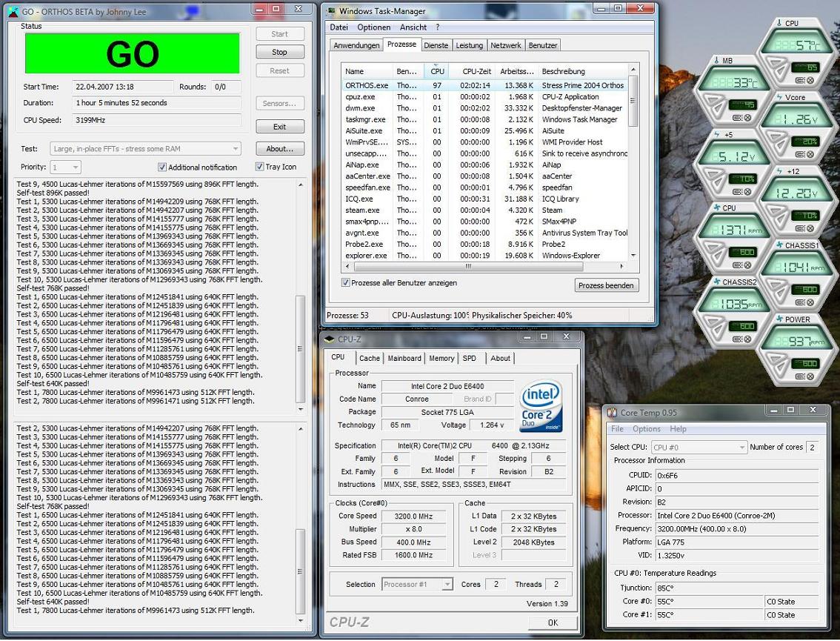Click the lightning icon on the Vcore gauge
Screen dimensions: 840x641
779,97
